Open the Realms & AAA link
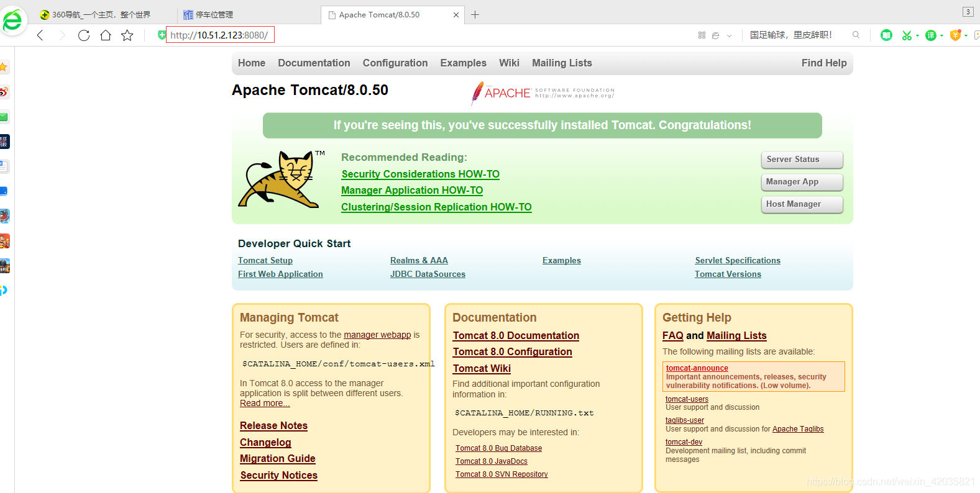 coord(419,261)
